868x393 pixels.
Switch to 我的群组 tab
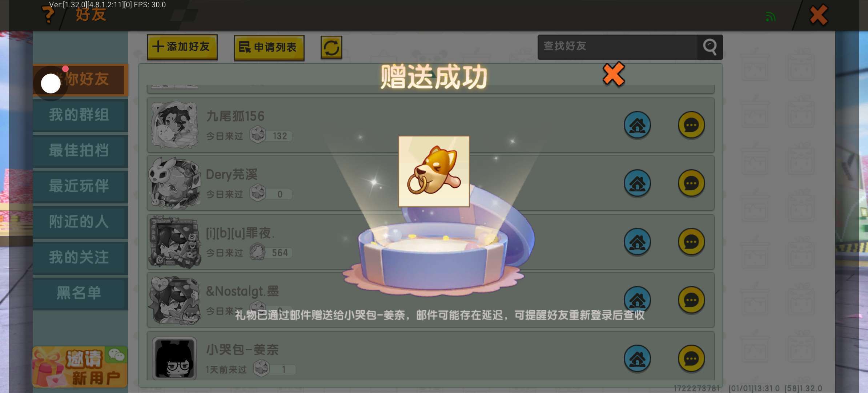(80, 115)
